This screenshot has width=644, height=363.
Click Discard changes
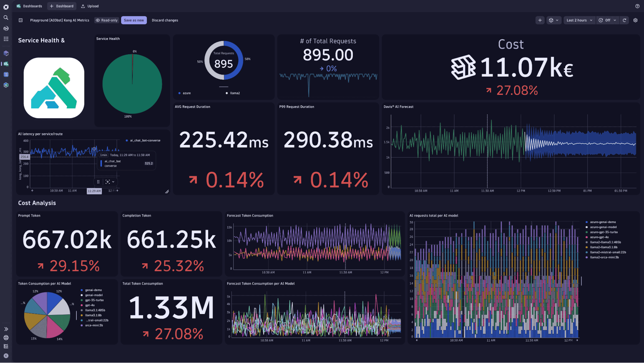tap(165, 20)
